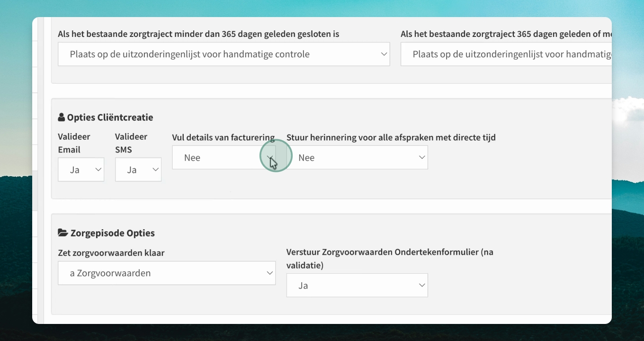Click the Valideer SMS label

tap(131, 143)
